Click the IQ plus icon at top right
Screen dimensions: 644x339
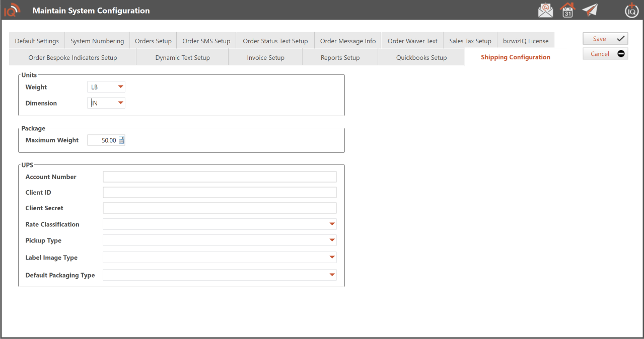coord(631,10)
